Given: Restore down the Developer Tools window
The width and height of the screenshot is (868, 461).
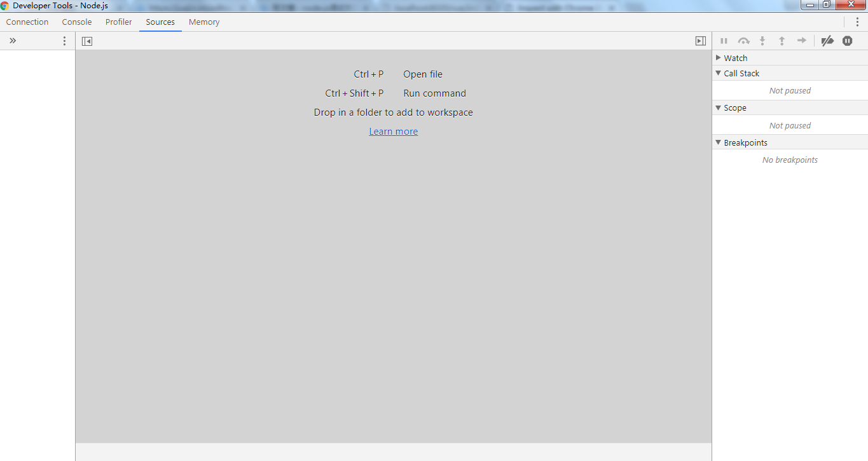Looking at the screenshot, I should pos(827,5).
